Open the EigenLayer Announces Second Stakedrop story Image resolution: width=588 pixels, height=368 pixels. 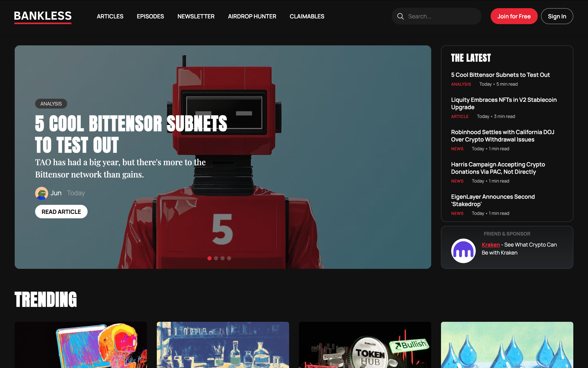pyautogui.click(x=493, y=200)
